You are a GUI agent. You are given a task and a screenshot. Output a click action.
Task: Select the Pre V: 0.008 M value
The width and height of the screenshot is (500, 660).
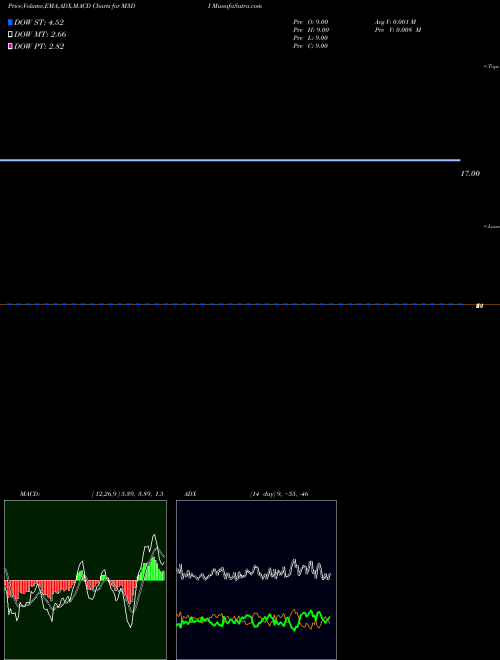click(398, 30)
